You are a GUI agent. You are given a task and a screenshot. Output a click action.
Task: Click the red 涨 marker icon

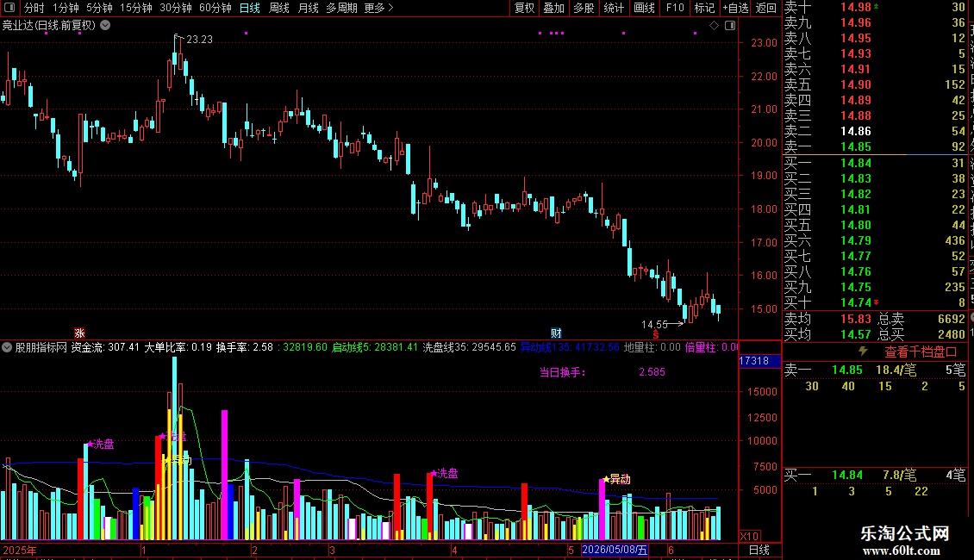tap(79, 333)
